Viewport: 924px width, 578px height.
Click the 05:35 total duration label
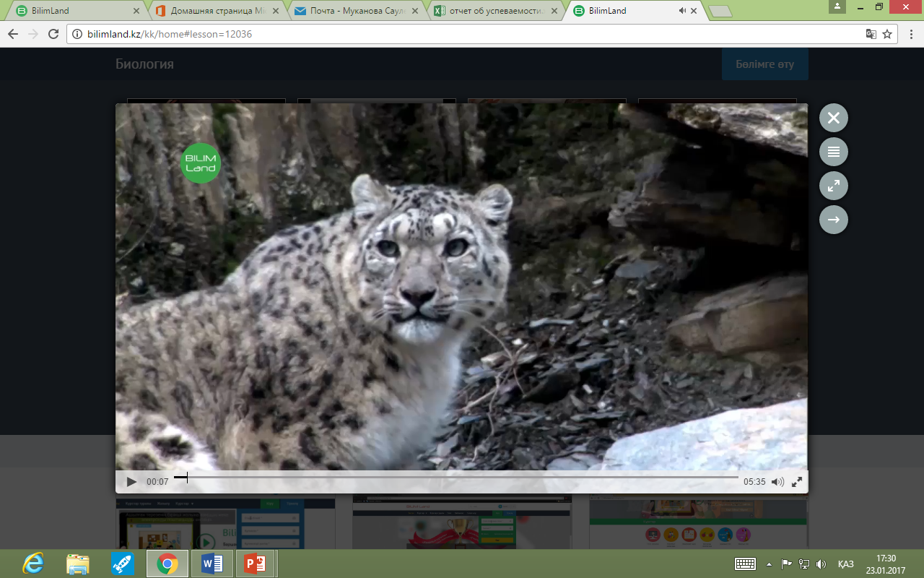pyautogui.click(x=754, y=482)
